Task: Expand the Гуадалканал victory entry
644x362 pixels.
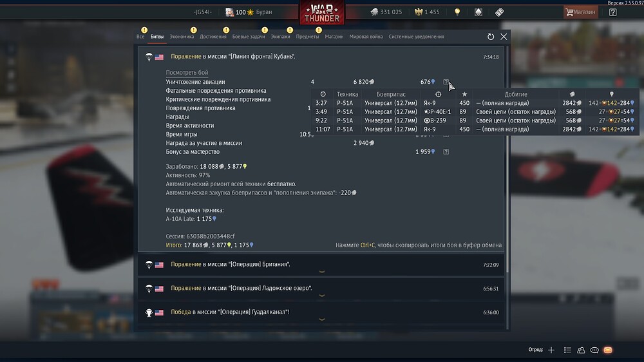Action: 322,319
